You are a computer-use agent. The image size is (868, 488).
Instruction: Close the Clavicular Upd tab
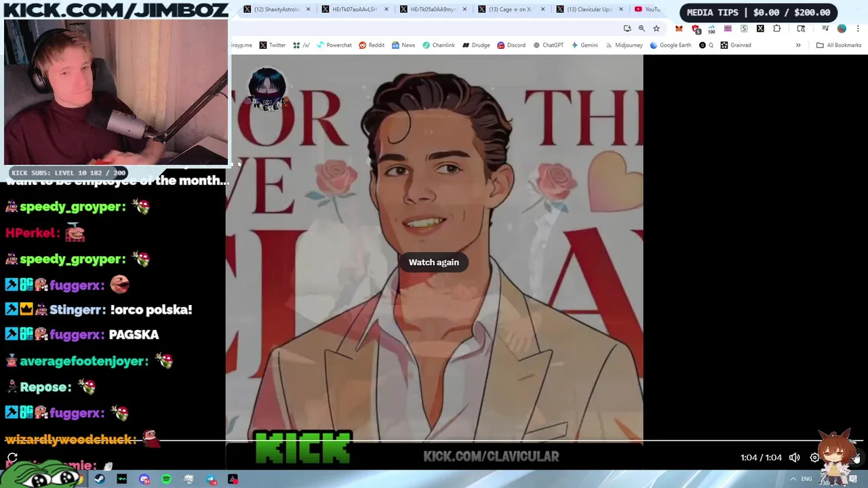coord(620,9)
